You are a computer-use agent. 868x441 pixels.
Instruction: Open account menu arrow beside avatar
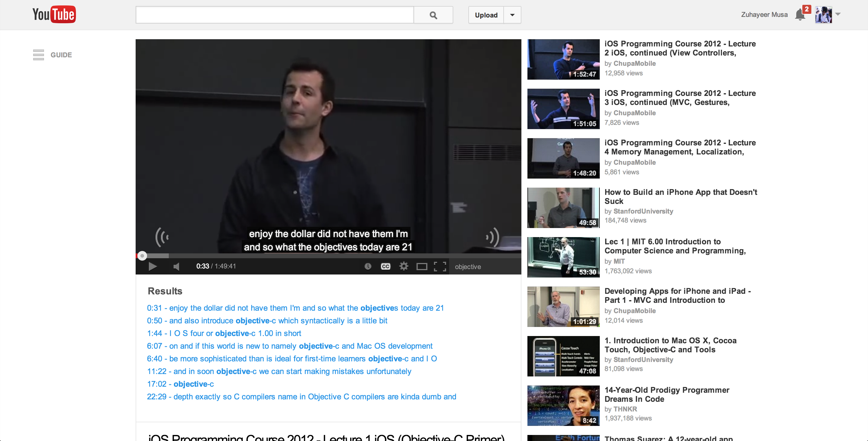pyautogui.click(x=838, y=14)
